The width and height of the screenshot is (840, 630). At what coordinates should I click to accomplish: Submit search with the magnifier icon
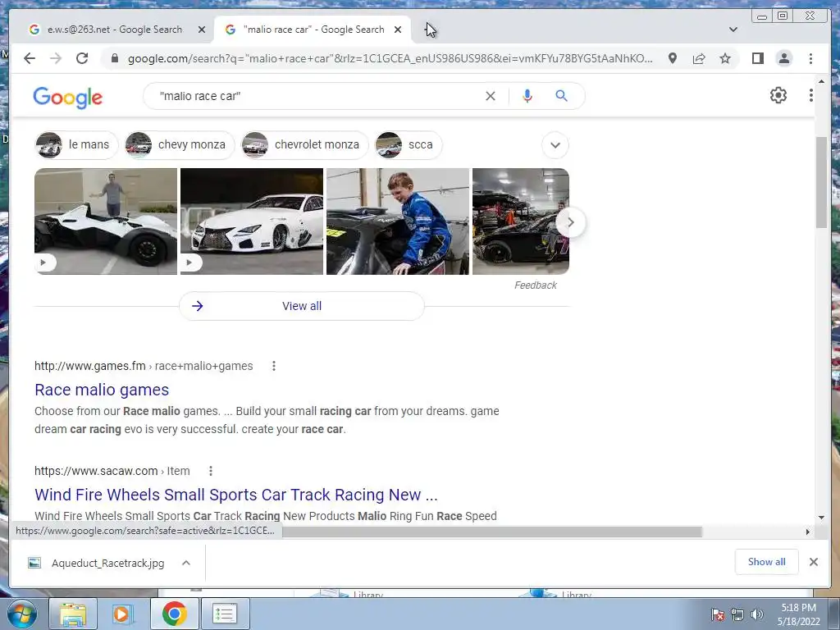point(561,96)
